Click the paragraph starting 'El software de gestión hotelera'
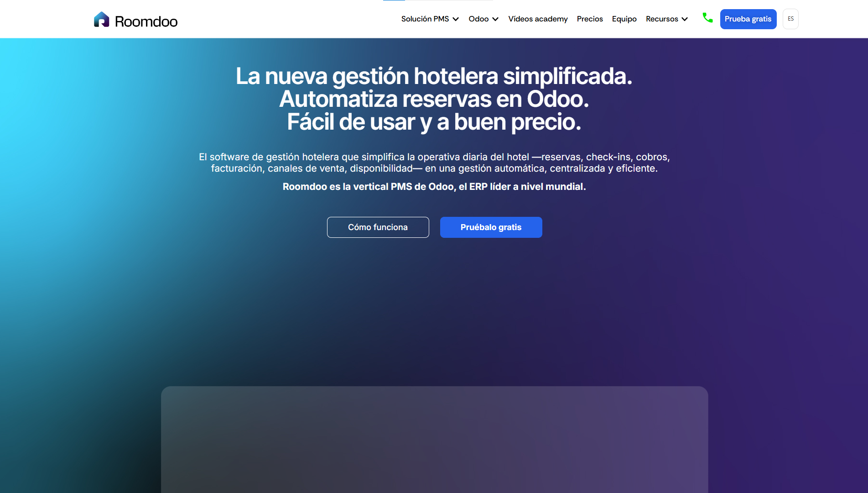 pyautogui.click(x=434, y=163)
